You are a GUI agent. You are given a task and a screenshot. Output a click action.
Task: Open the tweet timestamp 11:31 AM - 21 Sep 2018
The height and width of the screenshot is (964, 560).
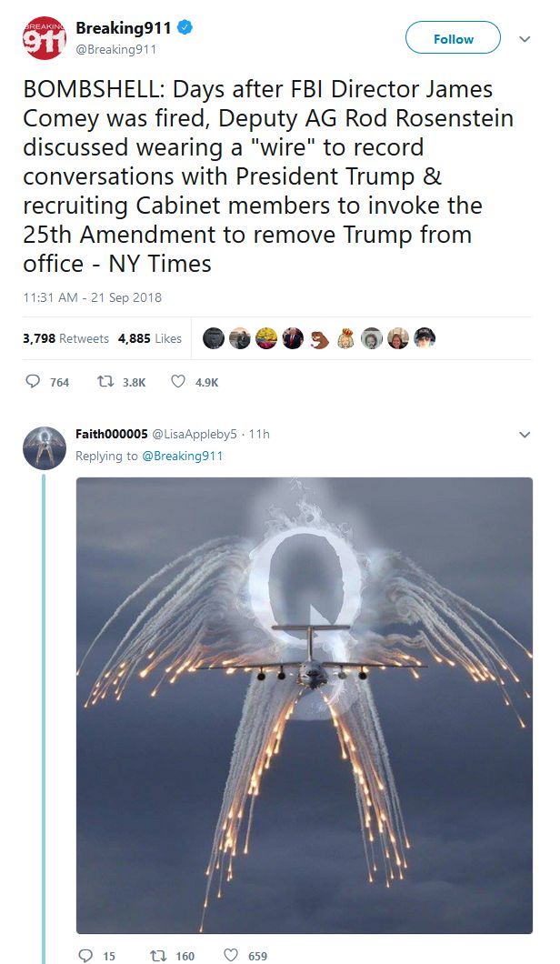(x=92, y=297)
